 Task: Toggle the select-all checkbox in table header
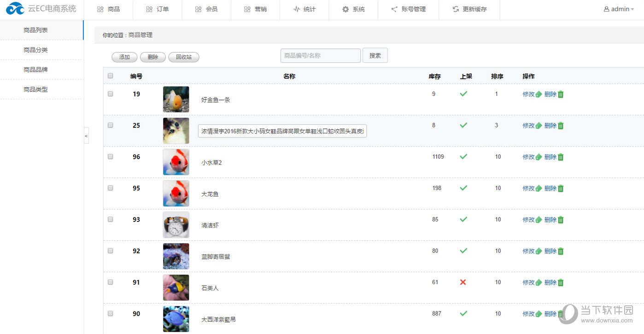[111, 76]
